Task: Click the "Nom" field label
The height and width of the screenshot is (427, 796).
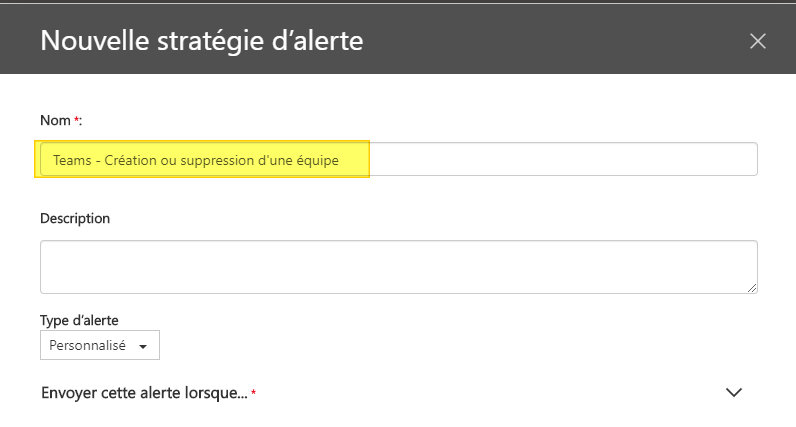Action: [56, 120]
